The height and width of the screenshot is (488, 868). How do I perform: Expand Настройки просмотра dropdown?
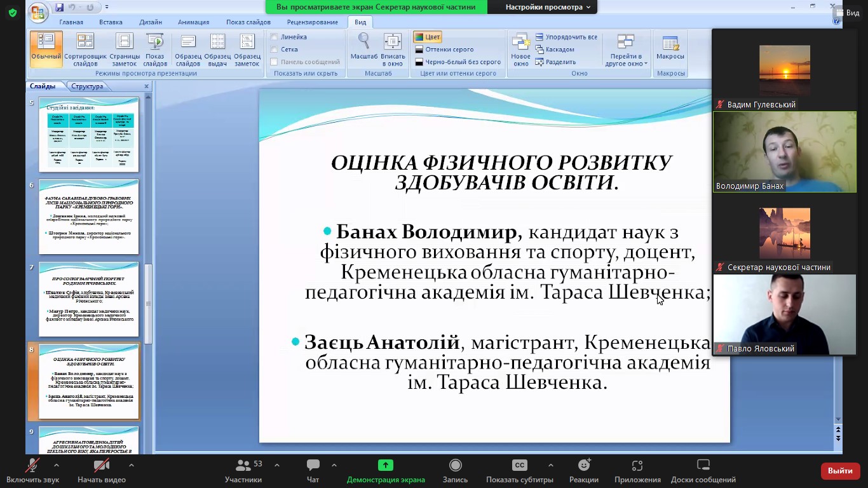click(x=548, y=7)
